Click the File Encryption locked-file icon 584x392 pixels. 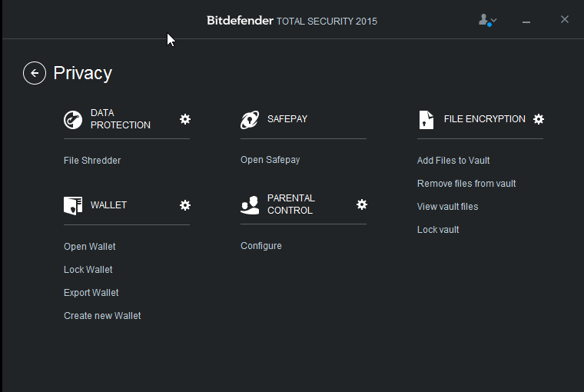pyautogui.click(x=426, y=119)
